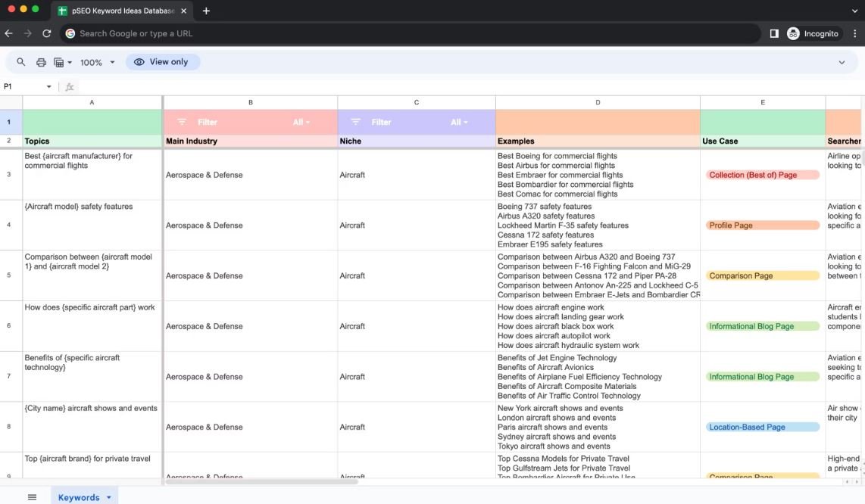The height and width of the screenshot is (504, 865).
Task: Click the browser back arrow
Action: (x=9, y=33)
